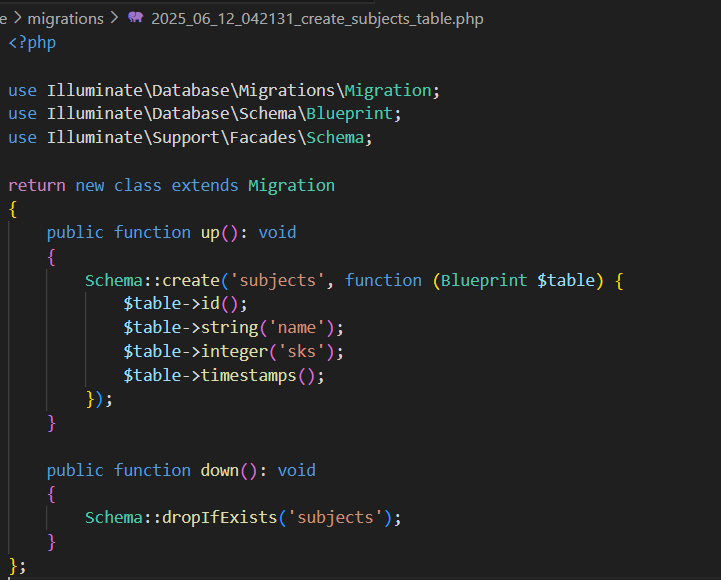
Task: Place cursor on the <?php opening tag
Action: [31, 42]
